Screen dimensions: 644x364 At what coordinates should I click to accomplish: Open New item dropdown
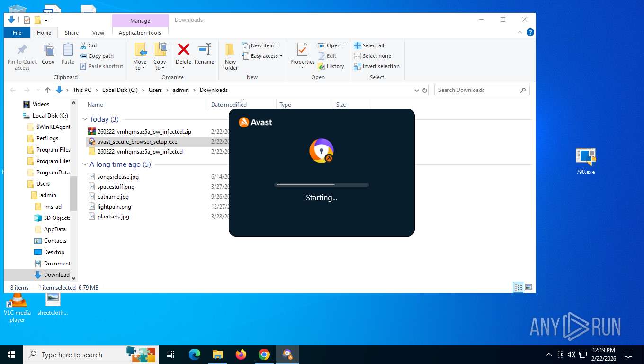point(260,45)
